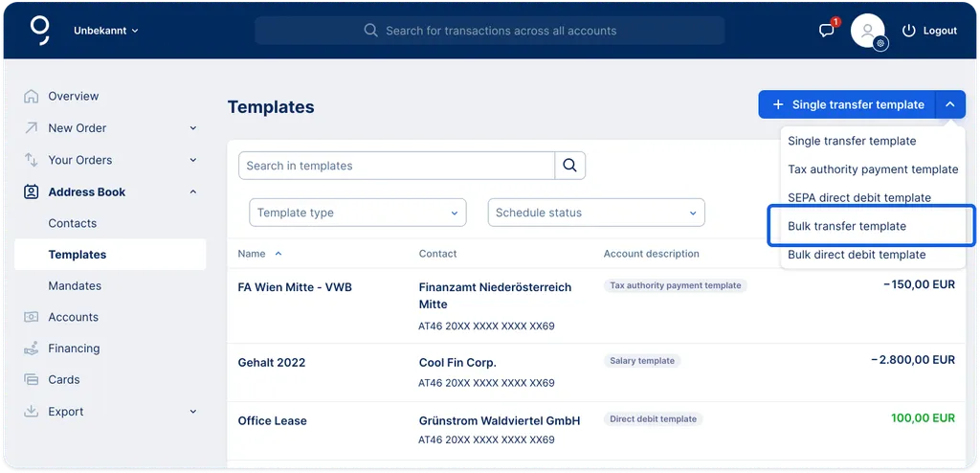Focus the Search in templates field
The height and width of the screenshot is (473, 980).
[396, 166]
